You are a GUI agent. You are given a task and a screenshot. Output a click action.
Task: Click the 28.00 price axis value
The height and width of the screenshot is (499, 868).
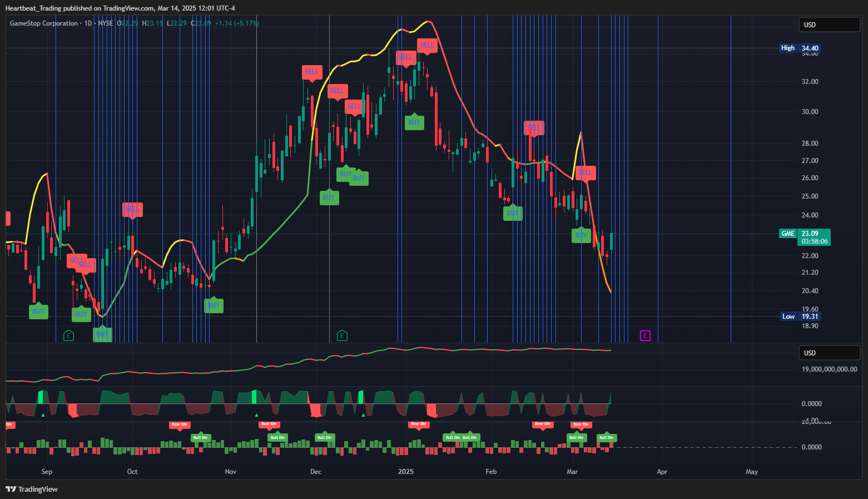click(810, 144)
